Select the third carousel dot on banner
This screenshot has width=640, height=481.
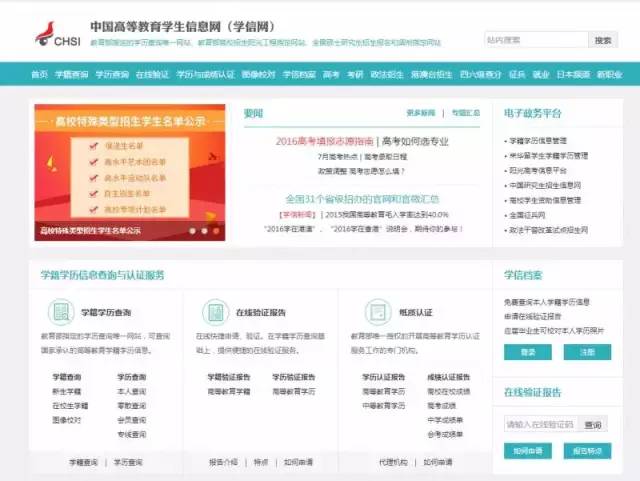coord(216,231)
